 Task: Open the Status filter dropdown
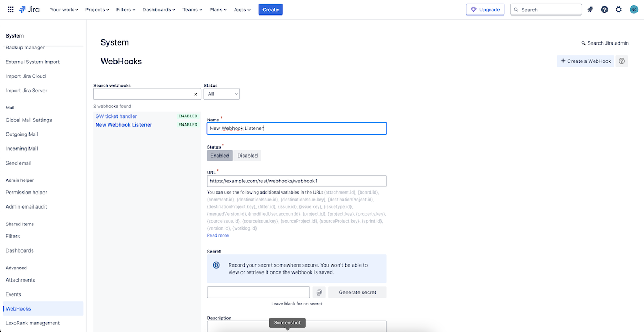click(x=222, y=93)
